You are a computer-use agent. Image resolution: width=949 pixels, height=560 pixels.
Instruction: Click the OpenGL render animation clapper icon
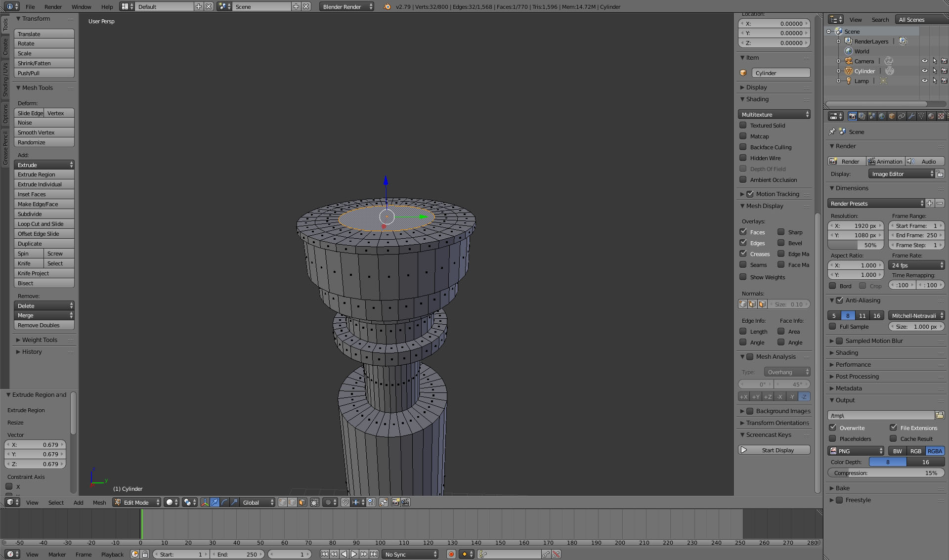click(x=405, y=502)
